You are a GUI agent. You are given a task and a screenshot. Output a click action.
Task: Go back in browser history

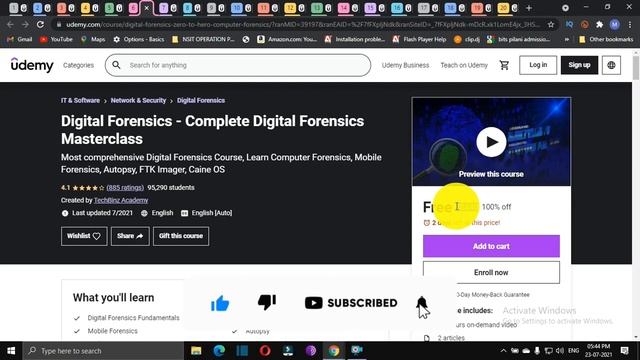tap(10, 24)
